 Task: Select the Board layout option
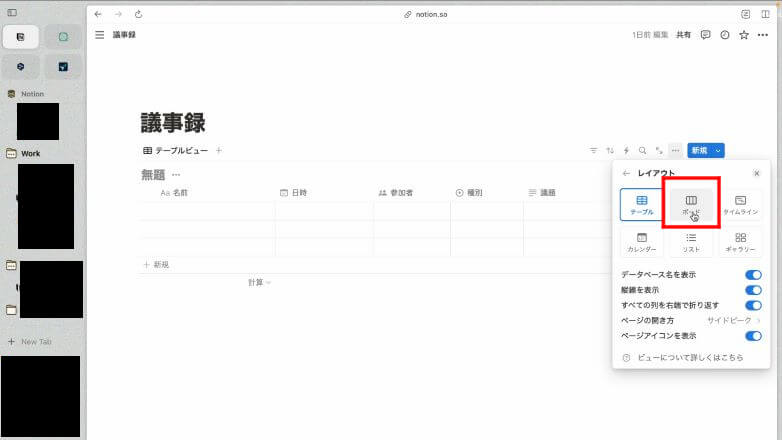(x=691, y=205)
